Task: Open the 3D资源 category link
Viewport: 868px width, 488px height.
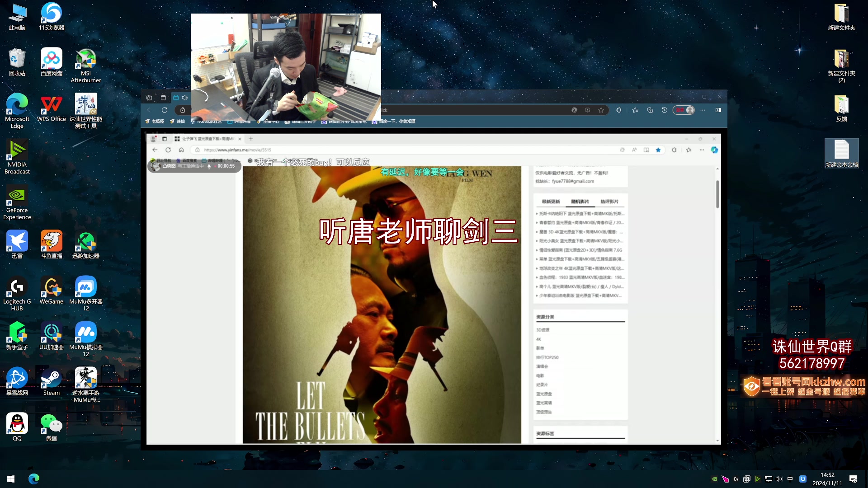Action: click(542, 330)
